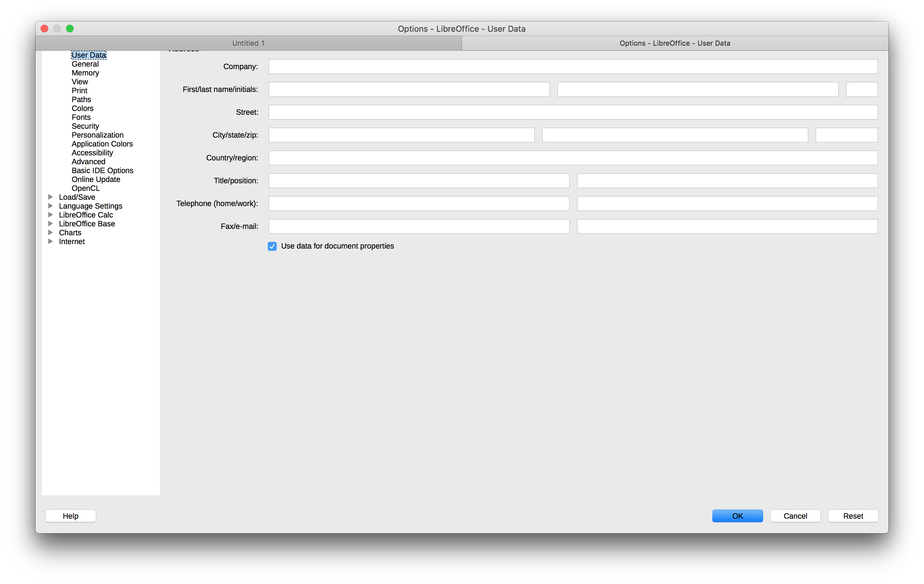Open the Colors options page
This screenshot has width=924, height=584.
point(82,108)
